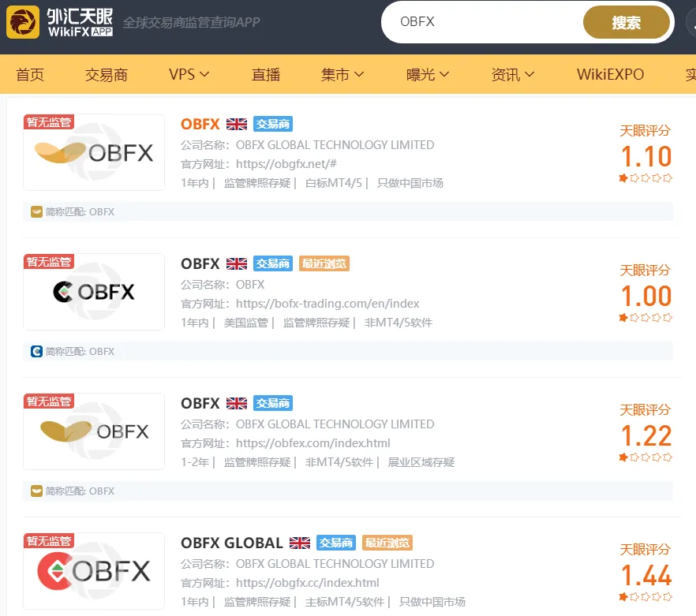Click small gold icon in first 简称匹配 bar
This screenshot has width=696, height=616.
pyautogui.click(x=36, y=212)
